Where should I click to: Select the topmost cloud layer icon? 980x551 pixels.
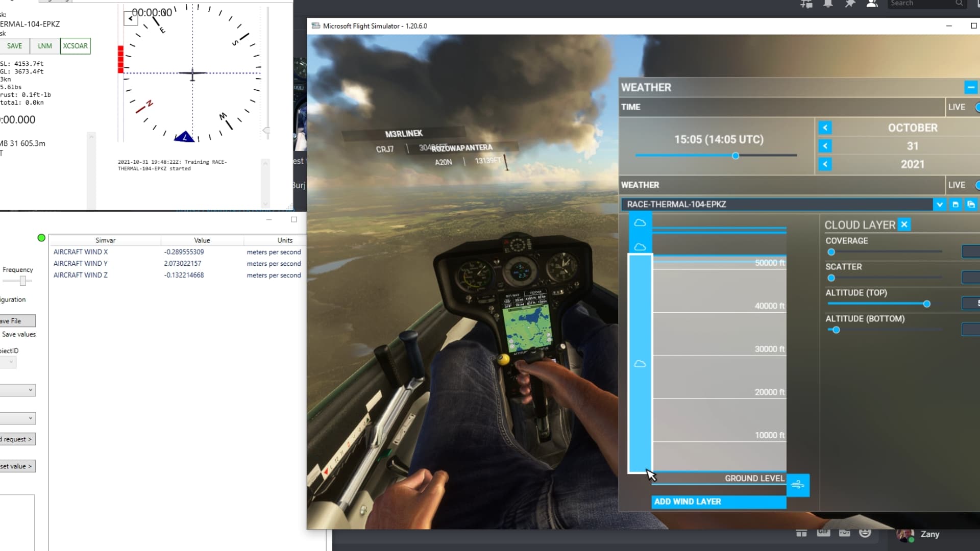tap(640, 223)
